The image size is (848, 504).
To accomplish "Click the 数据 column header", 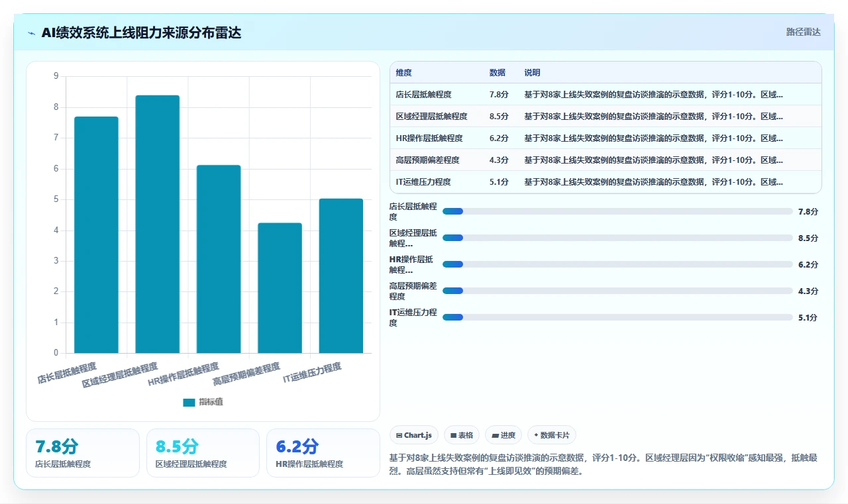I will click(497, 73).
